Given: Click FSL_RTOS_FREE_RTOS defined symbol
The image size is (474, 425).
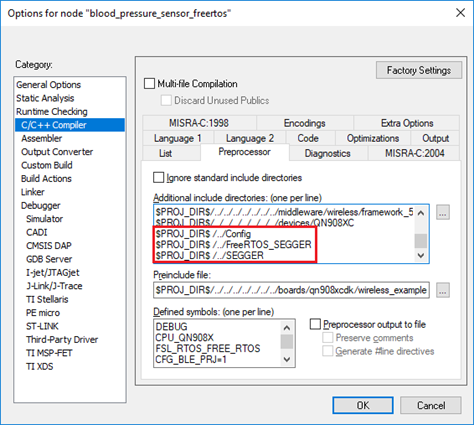Looking at the screenshot, I should point(208,348).
